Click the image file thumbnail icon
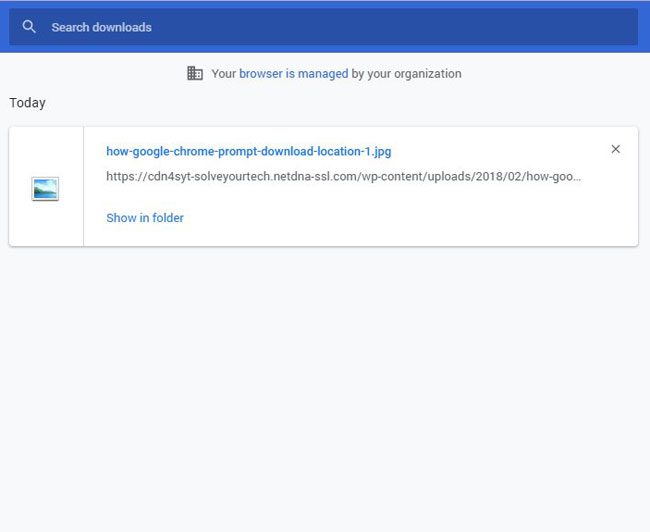Image resolution: width=650 pixels, height=532 pixels. click(45, 189)
